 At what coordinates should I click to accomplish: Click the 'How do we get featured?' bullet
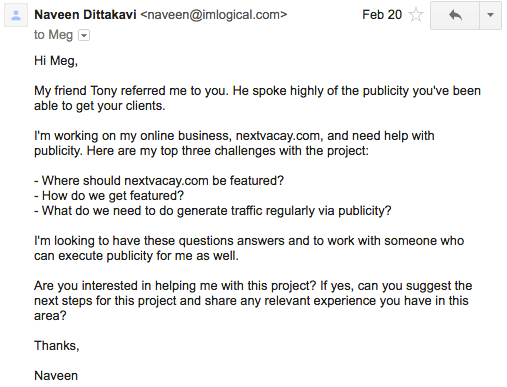point(109,196)
